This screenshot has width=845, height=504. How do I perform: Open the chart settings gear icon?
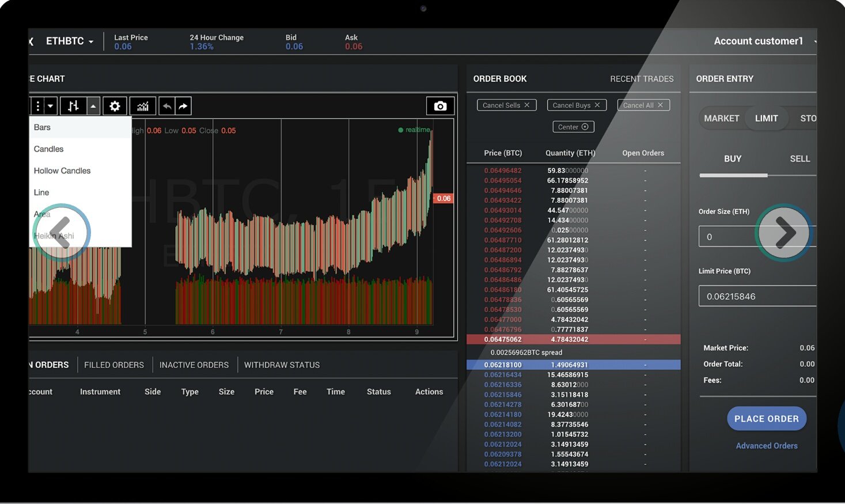pyautogui.click(x=115, y=105)
